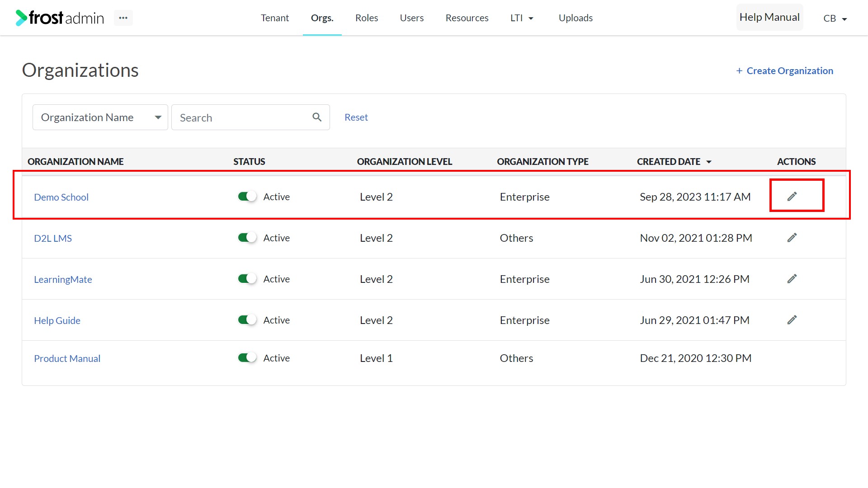Click 'Level 1' in Product Manual row
Image resolution: width=868 pixels, height=488 pixels.
click(x=376, y=358)
